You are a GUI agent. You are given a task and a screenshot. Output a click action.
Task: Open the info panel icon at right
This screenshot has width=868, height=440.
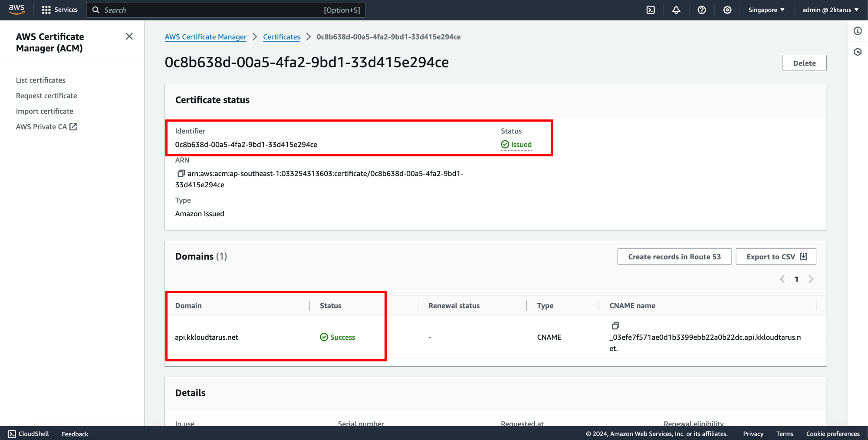pyautogui.click(x=858, y=31)
